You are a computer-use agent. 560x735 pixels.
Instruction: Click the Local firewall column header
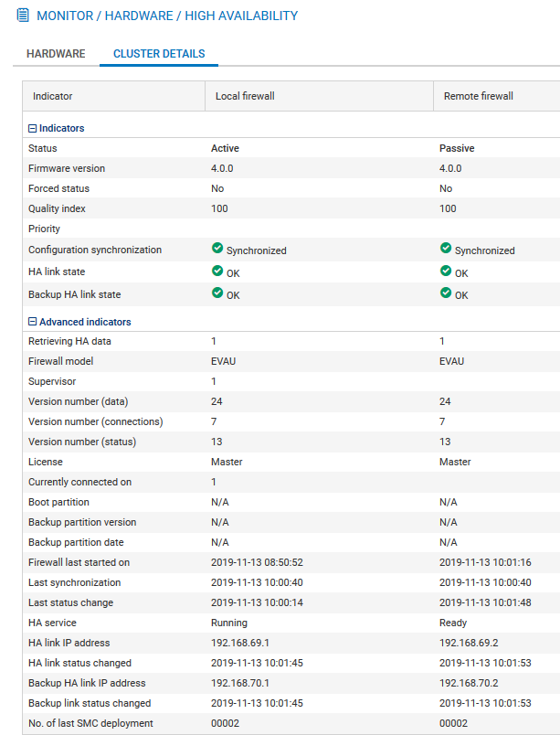[245, 96]
